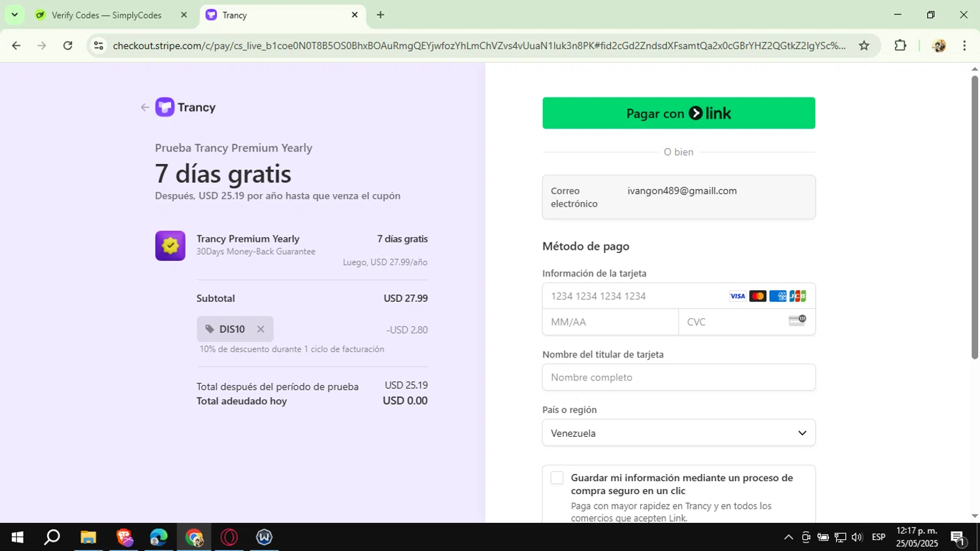Click the CVC card hint icon
980x551 pixels.
tap(797, 320)
